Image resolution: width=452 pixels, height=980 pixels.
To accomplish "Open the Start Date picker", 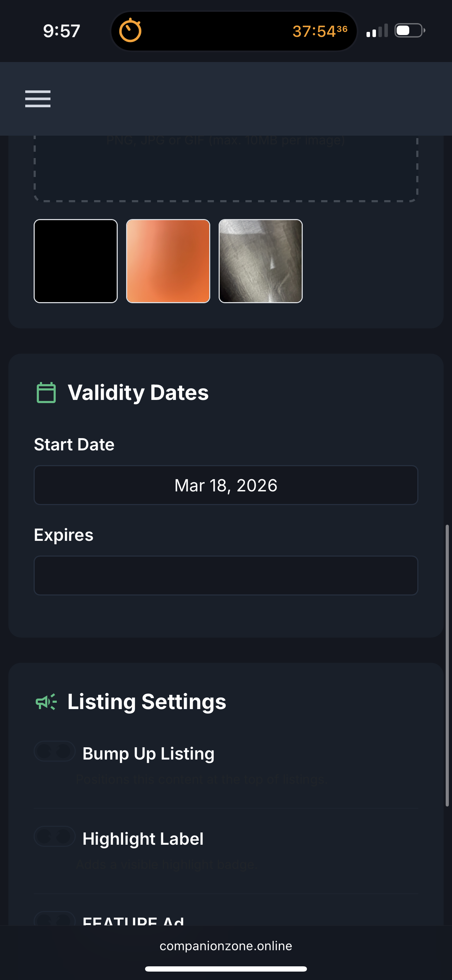I will [226, 485].
